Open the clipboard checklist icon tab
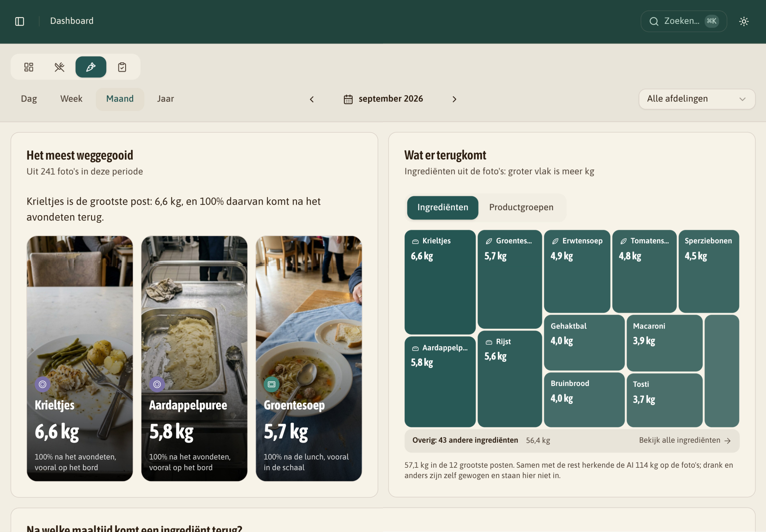The image size is (766, 532). [122, 67]
